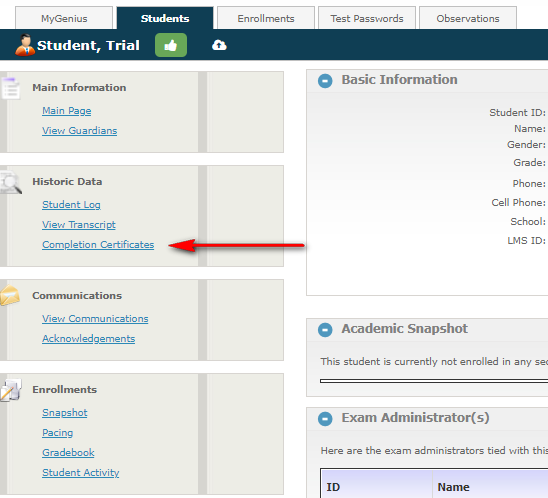Viewport: 548px width, 498px height.
Task: Click the Enrollments pencil-and-paper icon
Action: pos(11,390)
